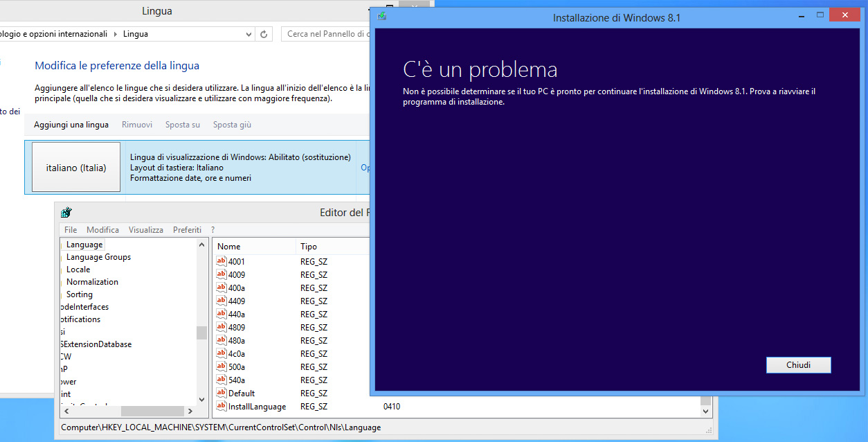Select the Locale key in registry tree
Image resolution: width=868 pixels, height=442 pixels.
(x=78, y=269)
